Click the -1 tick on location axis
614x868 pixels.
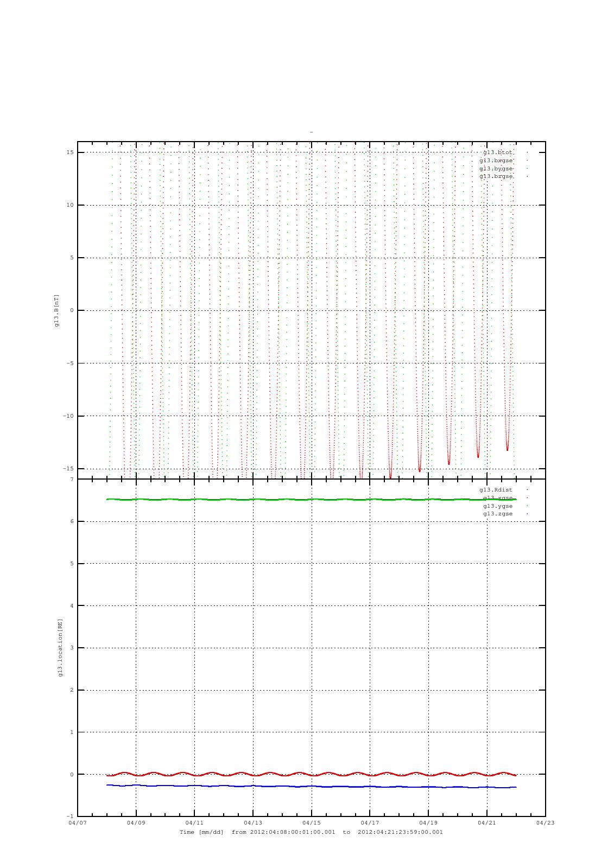point(70,816)
